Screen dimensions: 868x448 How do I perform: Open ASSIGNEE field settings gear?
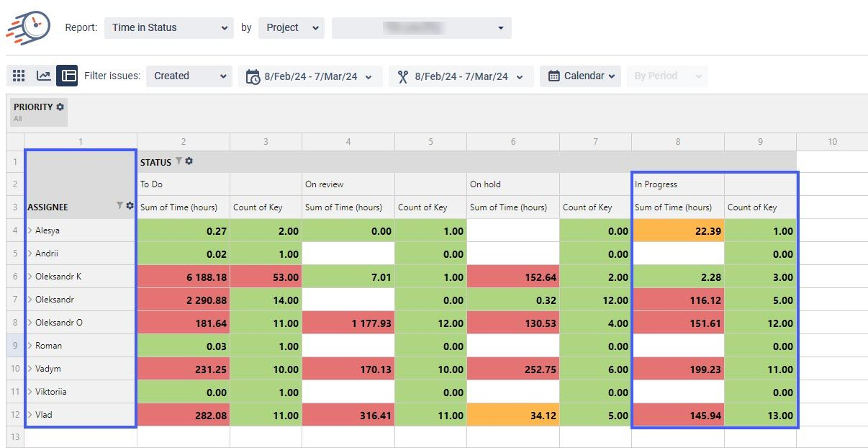click(x=130, y=206)
